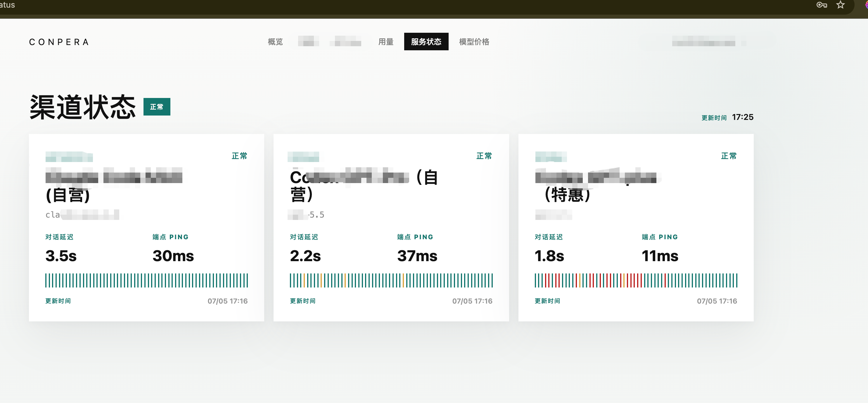Click the red-green status bars in 1.8s card

pyautogui.click(x=636, y=280)
